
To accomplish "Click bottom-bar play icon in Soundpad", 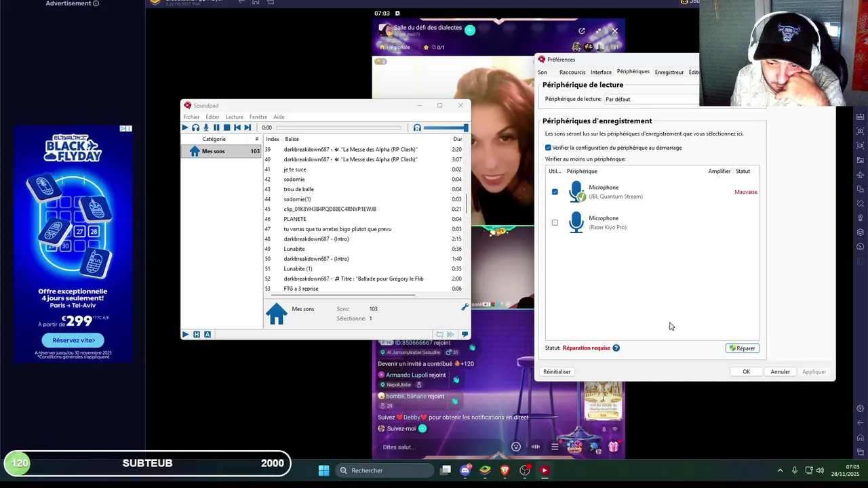I will tap(185, 334).
